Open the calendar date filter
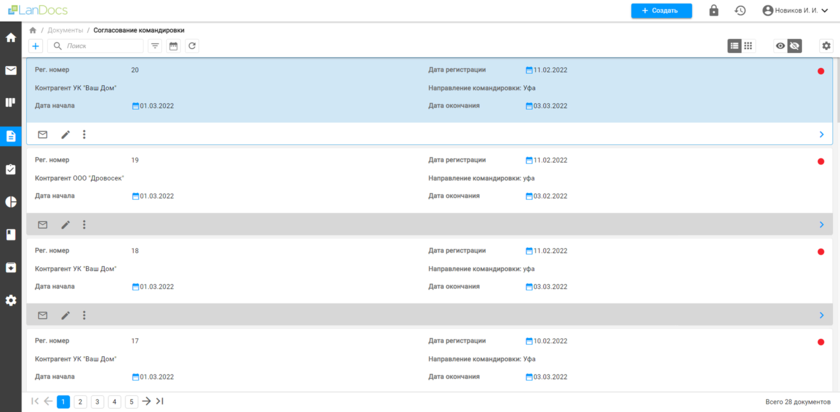Image resolution: width=840 pixels, height=412 pixels. coord(173,46)
